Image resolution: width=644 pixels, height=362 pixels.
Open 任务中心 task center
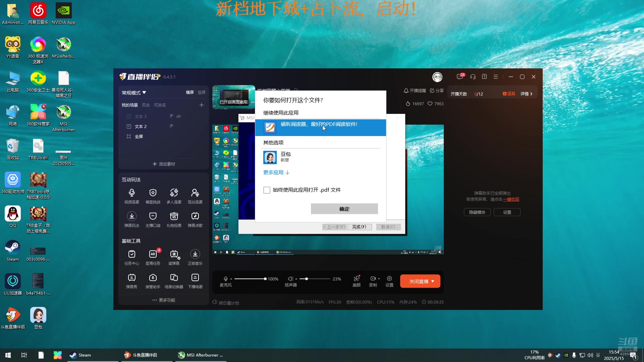click(x=132, y=254)
